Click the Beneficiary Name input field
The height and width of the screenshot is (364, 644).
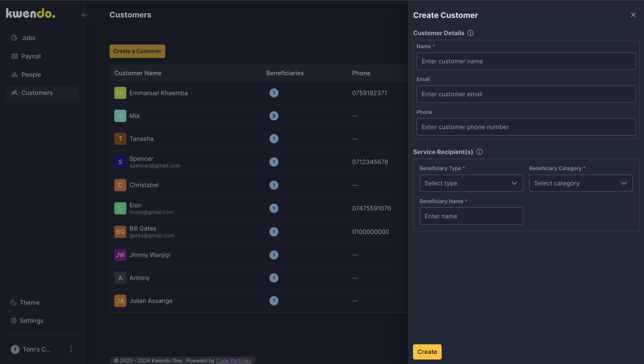point(471,216)
